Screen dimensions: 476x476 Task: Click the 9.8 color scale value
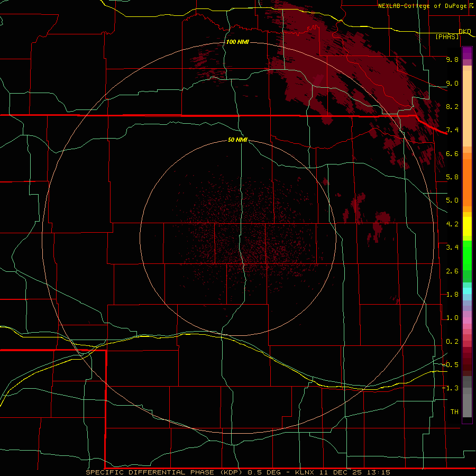tap(452, 59)
